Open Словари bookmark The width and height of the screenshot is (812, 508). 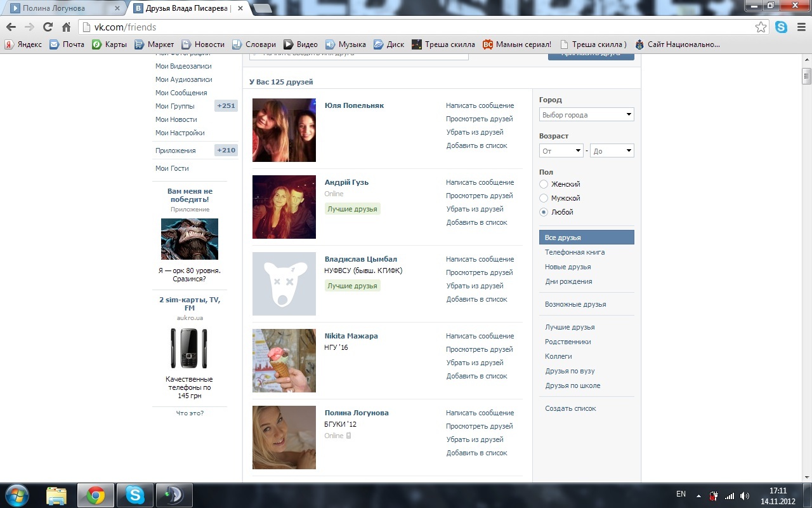tap(254, 44)
